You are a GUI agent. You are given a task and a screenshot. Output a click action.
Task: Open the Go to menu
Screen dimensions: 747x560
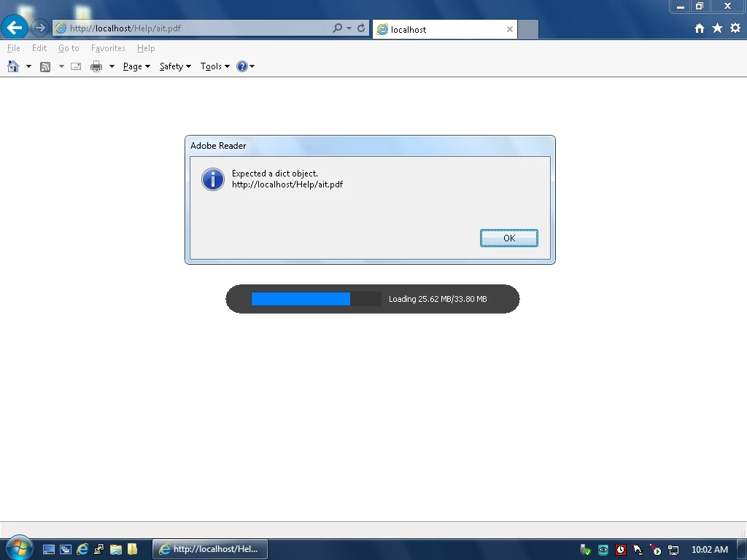pos(69,48)
